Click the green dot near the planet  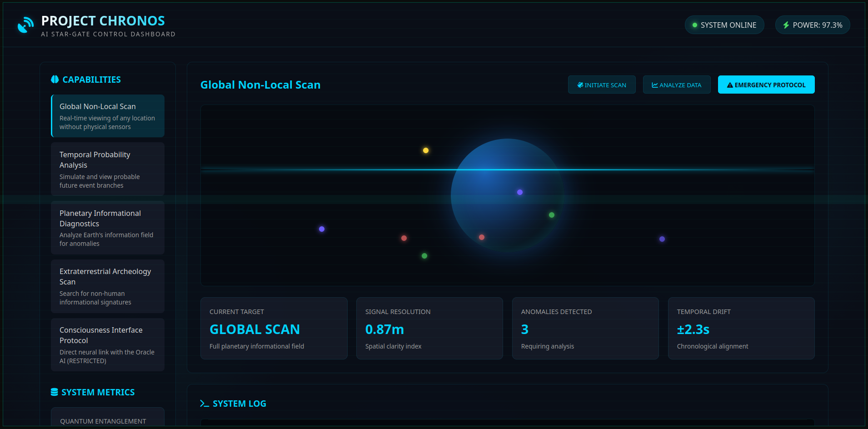(x=552, y=214)
